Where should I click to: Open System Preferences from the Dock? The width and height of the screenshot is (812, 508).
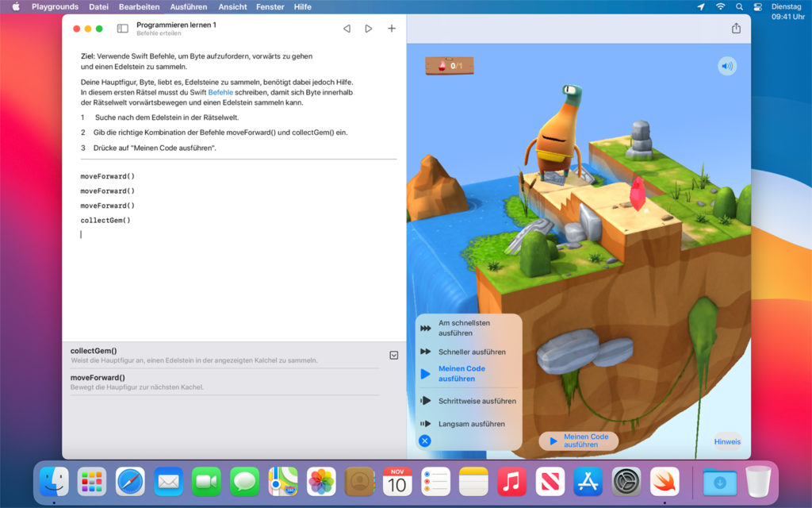point(626,482)
